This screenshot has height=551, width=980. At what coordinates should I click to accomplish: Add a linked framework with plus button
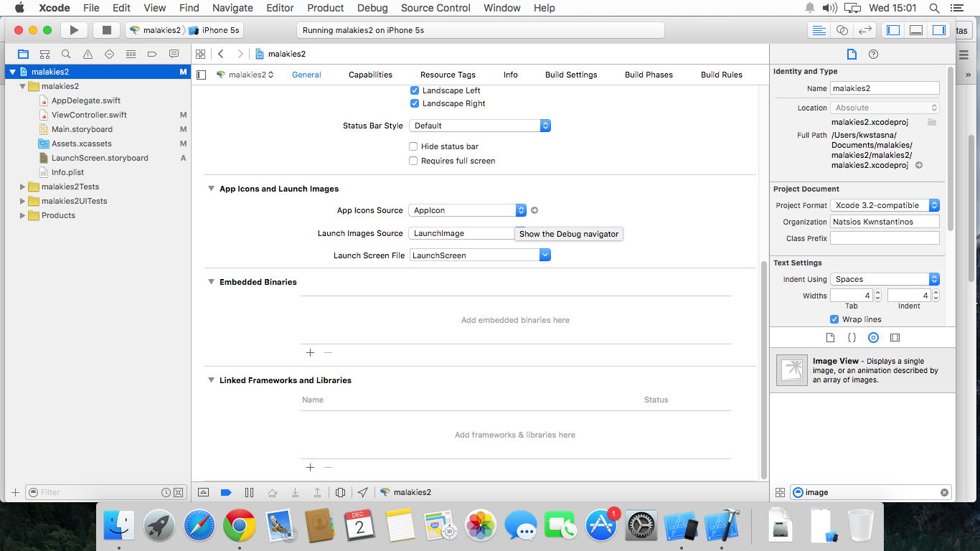(x=311, y=467)
